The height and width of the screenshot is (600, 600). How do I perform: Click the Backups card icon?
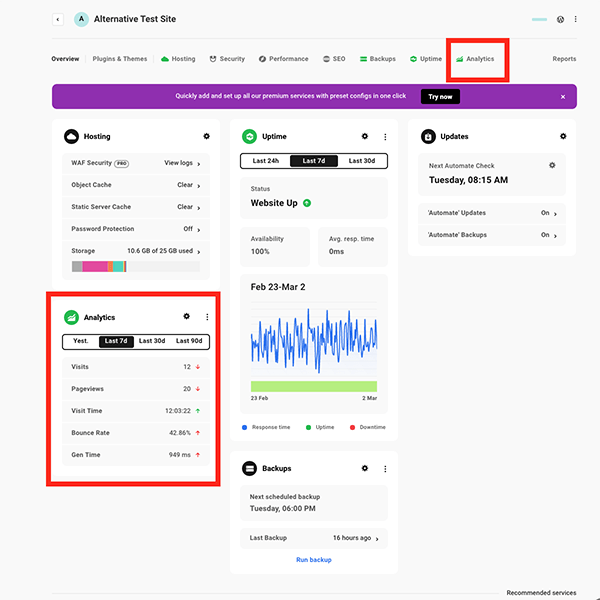click(249, 468)
